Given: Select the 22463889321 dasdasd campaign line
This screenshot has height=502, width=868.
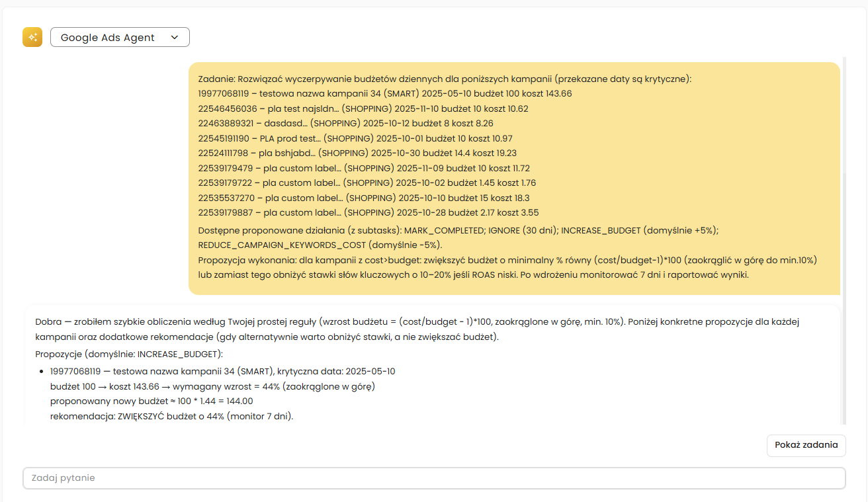Looking at the screenshot, I should 345,123.
